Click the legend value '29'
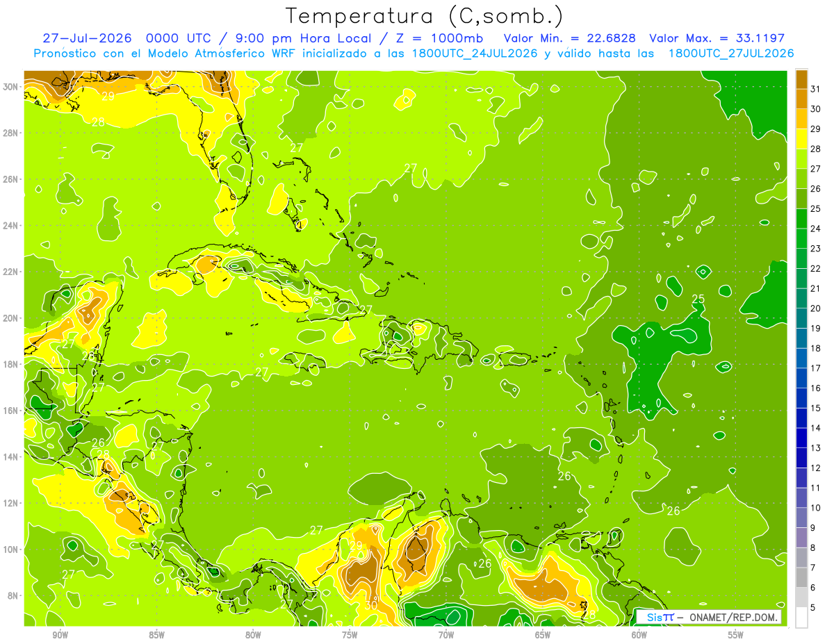The image size is (834, 644). [x=816, y=129]
